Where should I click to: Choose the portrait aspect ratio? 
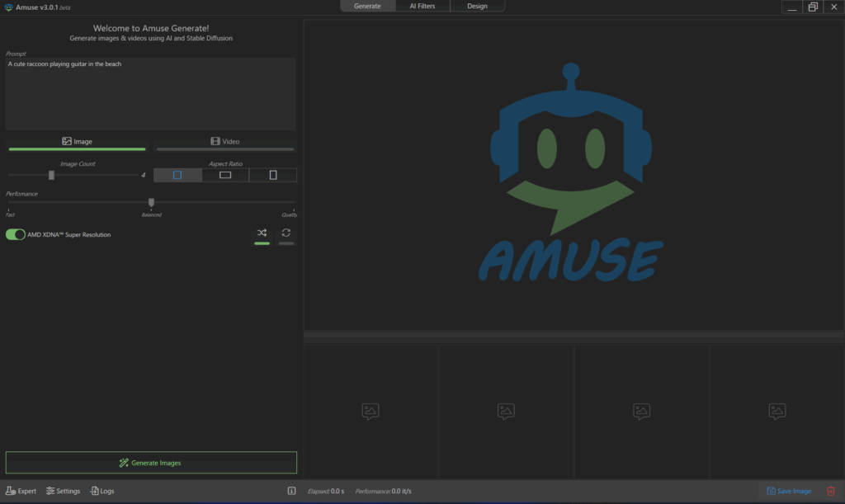(273, 175)
